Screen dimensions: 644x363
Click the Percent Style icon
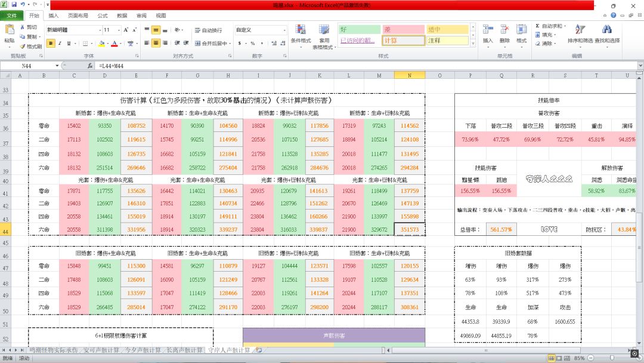coord(253,43)
